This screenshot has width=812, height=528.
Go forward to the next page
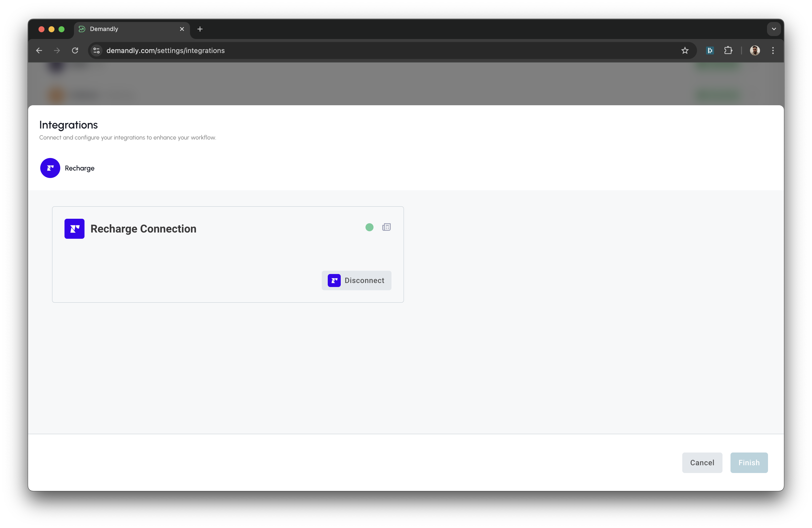(x=57, y=50)
